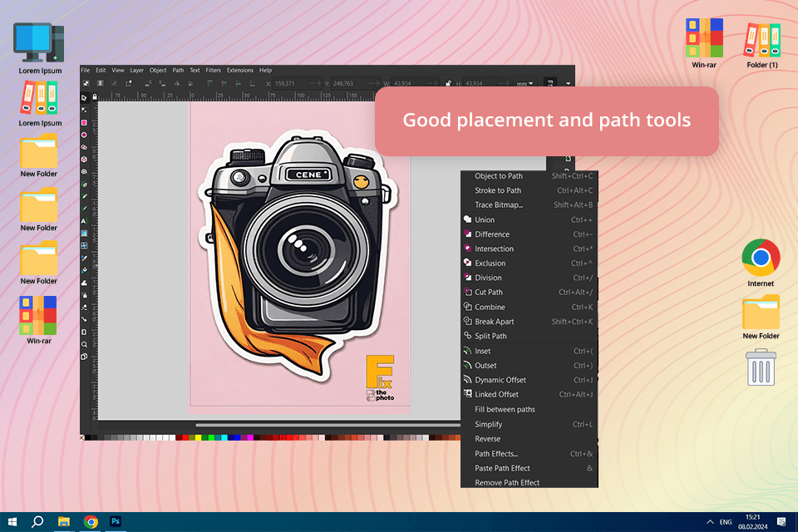Select the Connector tool
This screenshot has height=532, width=798.
[84, 319]
